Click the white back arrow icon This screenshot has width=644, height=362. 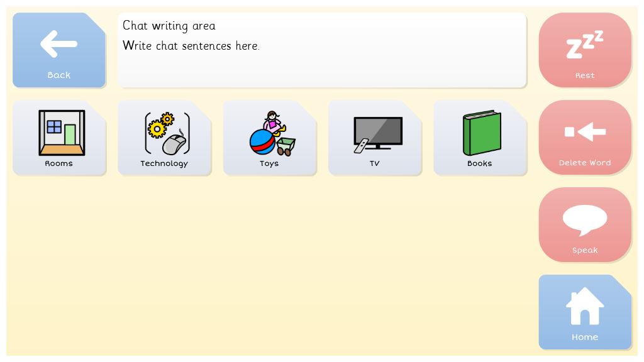(x=58, y=44)
